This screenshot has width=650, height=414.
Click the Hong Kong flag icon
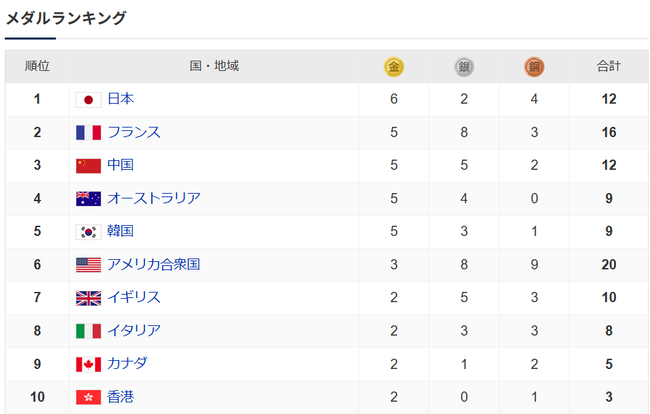pos(88,397)
